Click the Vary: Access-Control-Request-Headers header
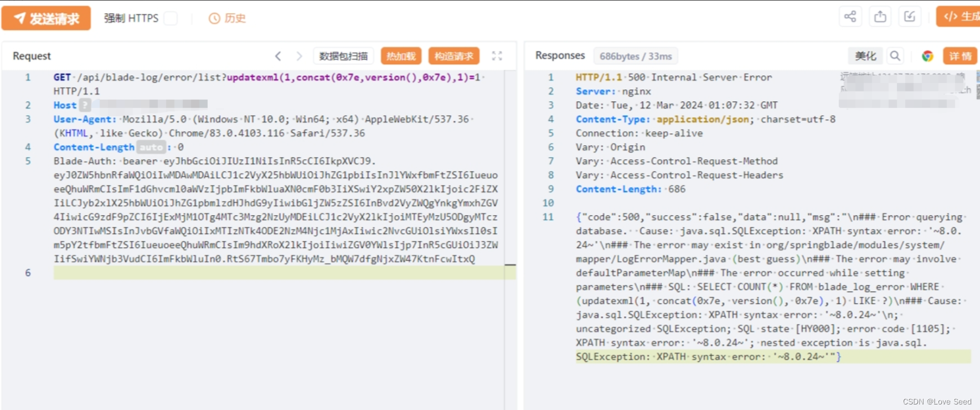 pyautogui.click(x=679, y=175)
